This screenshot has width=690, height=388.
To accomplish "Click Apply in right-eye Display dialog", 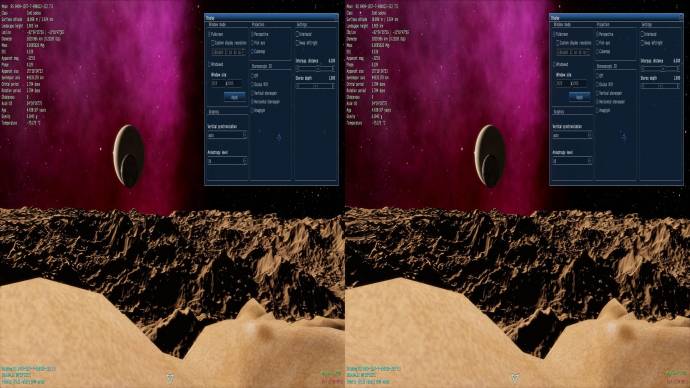I will click(580, 96).
